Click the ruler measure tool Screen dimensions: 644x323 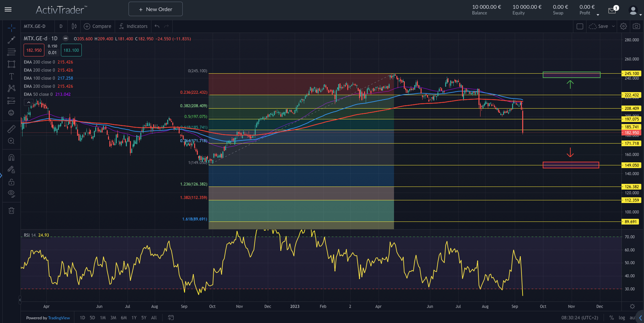(11, 129)
